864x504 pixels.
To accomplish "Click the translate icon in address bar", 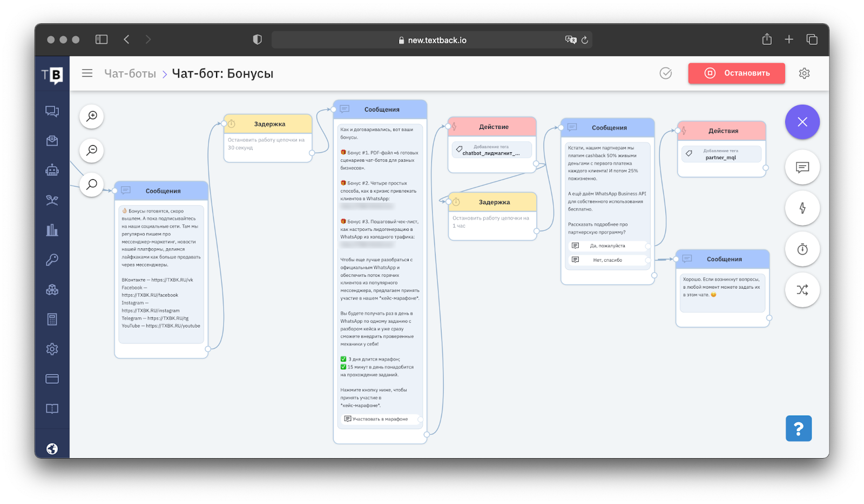I will [571, 40].
